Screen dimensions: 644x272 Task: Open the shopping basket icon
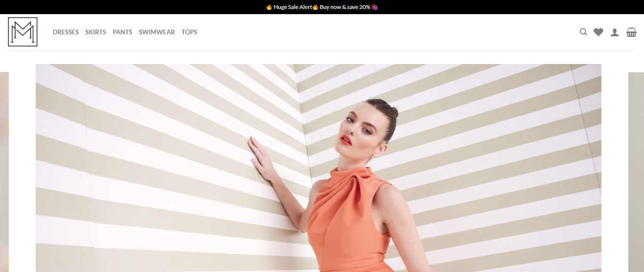point(631,32)
